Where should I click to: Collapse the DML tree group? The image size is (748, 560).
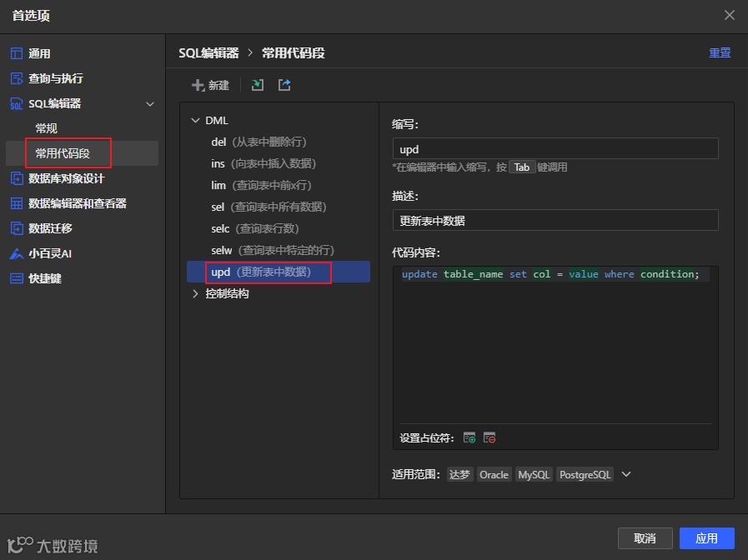(x=195, y=121)
